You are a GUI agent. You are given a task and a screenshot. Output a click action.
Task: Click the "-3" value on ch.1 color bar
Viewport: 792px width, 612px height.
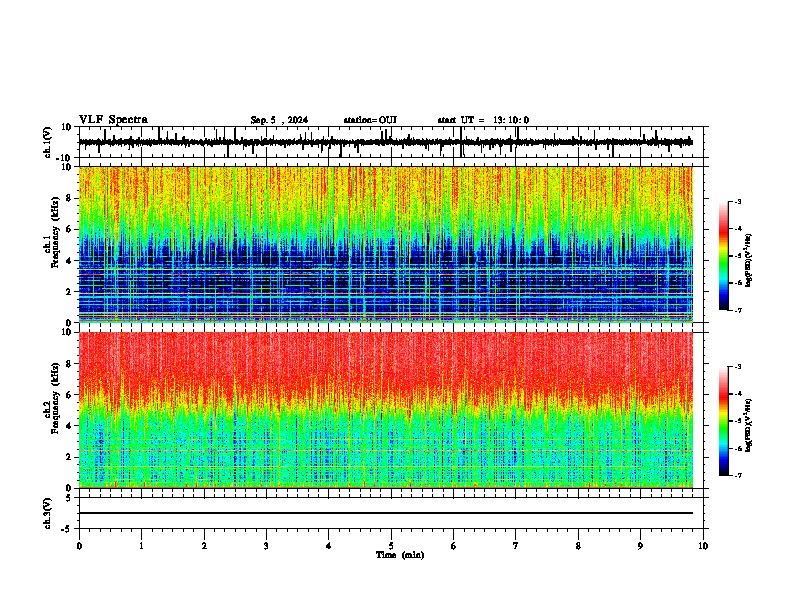(737, 202)
